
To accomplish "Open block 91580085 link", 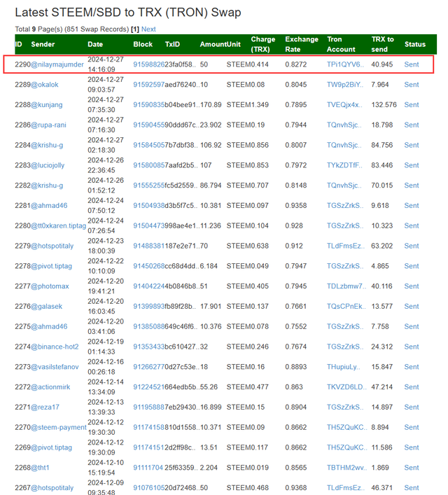I will pyautogui.click(x=148, y=165).
